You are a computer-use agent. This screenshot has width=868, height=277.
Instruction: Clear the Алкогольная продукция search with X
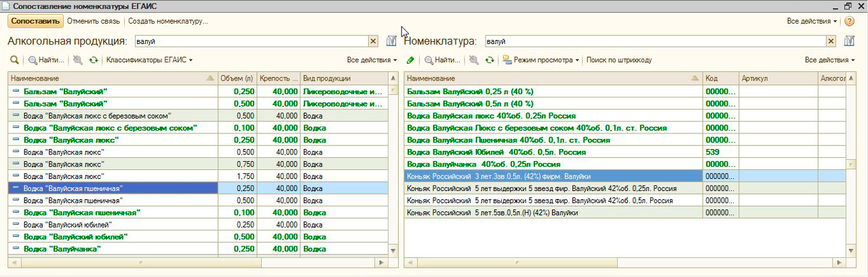372,41
